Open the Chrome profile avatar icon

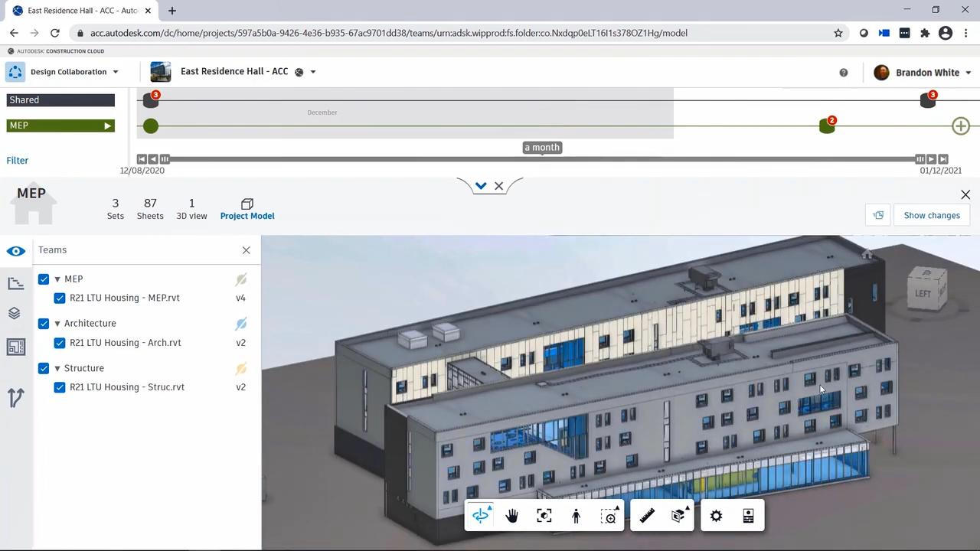(946, 33)
